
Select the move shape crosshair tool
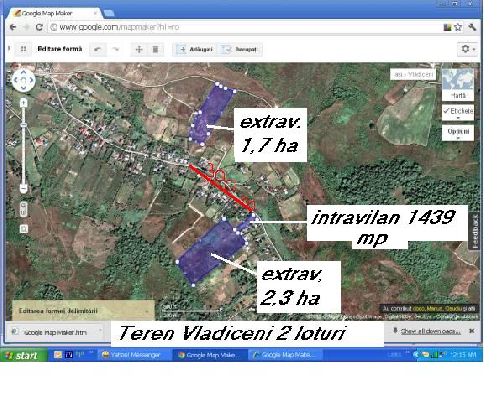(x=139, y=49)
